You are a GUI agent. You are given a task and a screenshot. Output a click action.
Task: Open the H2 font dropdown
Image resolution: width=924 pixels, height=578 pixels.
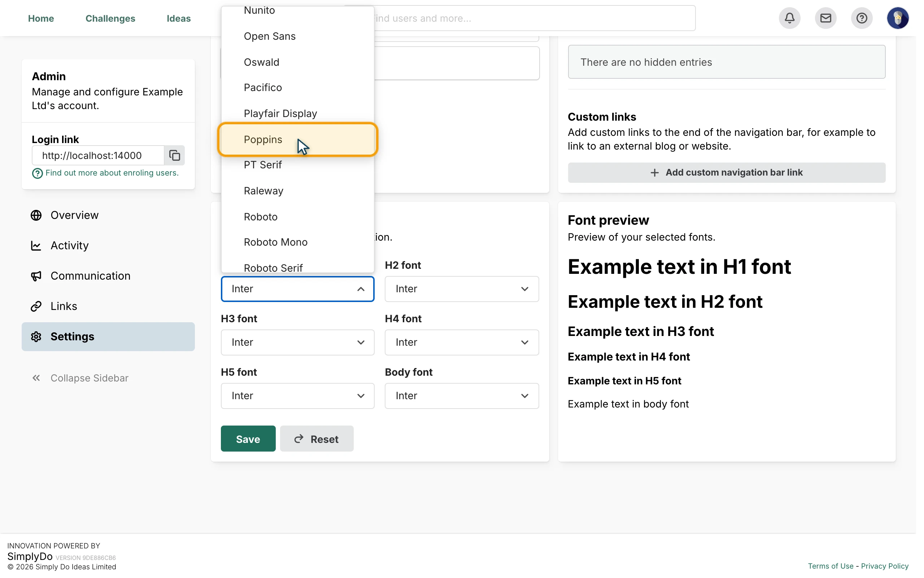pos(462,289)
